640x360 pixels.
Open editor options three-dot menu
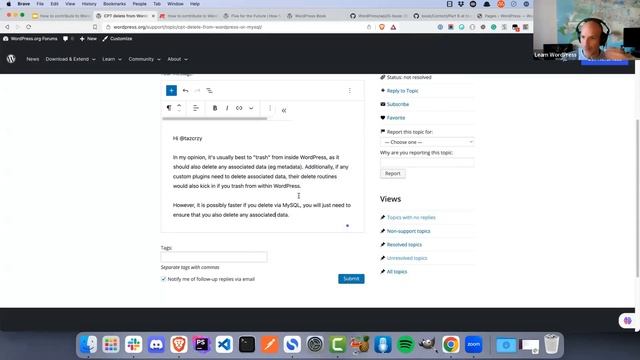(x=349, y=91)
